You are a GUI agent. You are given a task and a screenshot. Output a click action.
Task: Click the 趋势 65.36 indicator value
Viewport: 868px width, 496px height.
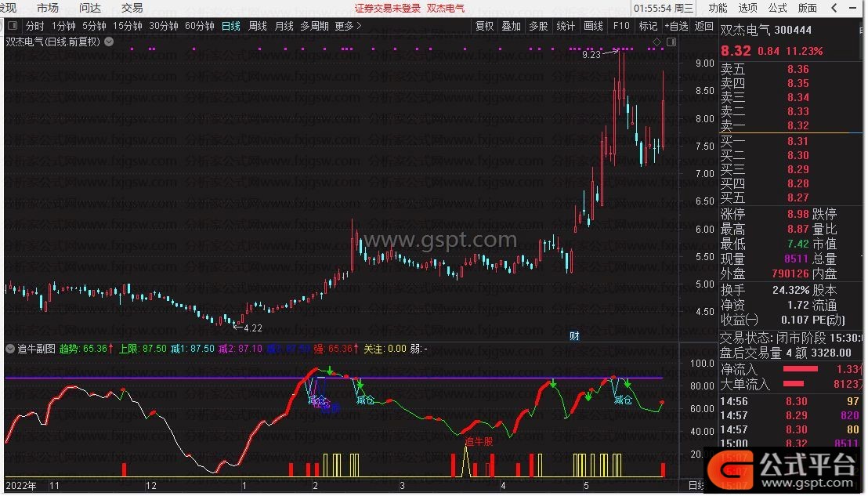[x=86, y=349]
